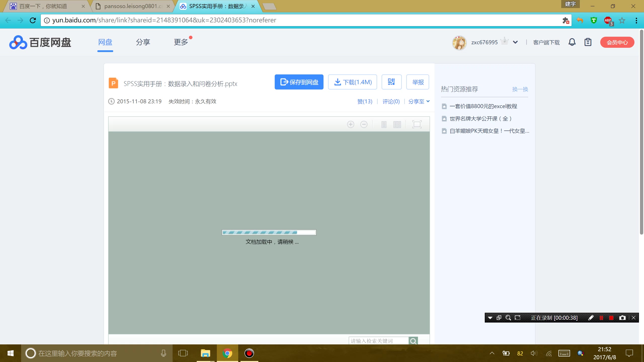Screen dimensions: 644x362
Task: Switch to the 百度一下 browser tab
Action: tap(47, 6)
